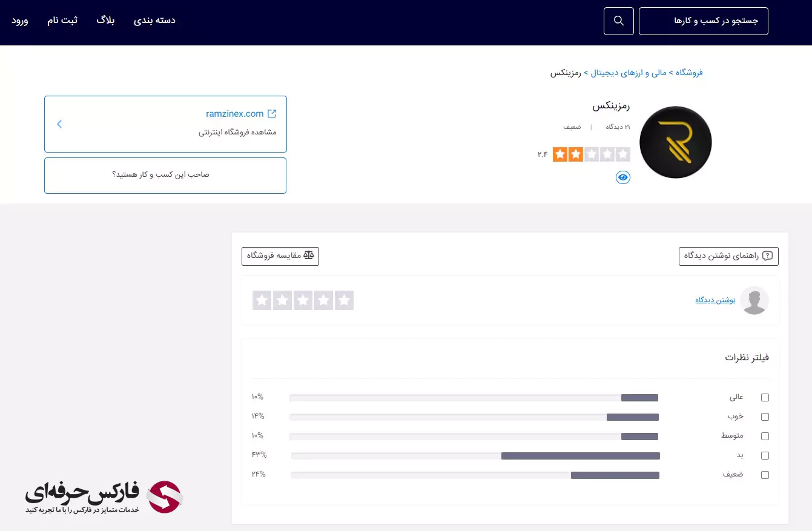Image resolution: width=812 pixels, height=531 pixels.
Task: Tick the ضعیف filter checkbox
Action: pos(765,475)
